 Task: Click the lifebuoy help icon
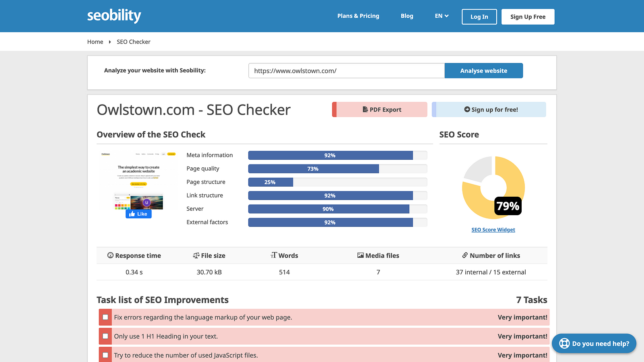(x=564, y=343)
